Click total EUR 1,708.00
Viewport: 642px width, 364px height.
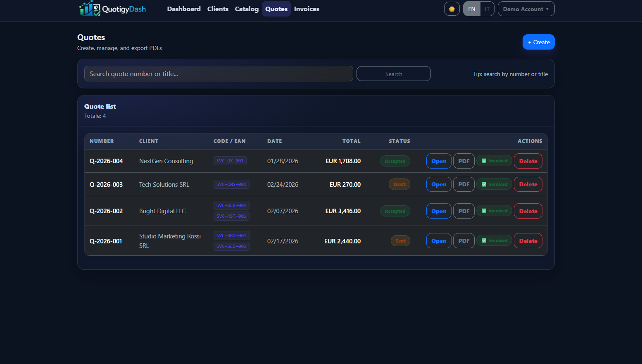coord(343,161)
